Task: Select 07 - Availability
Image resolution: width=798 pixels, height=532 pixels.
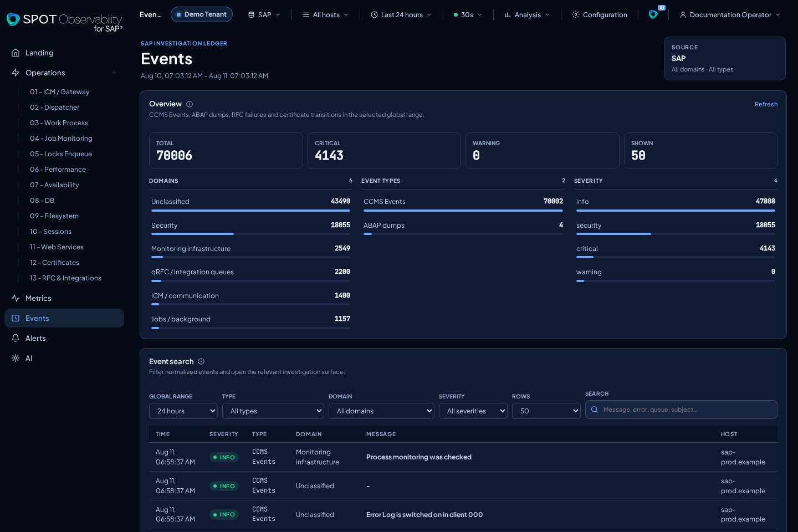Action: point(55,185)
